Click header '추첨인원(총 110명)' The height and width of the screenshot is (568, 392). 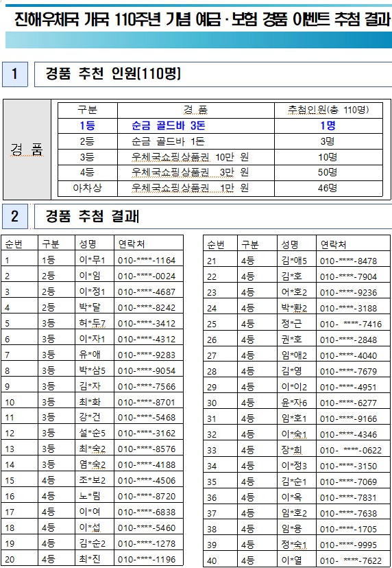[x=328, y=110]
